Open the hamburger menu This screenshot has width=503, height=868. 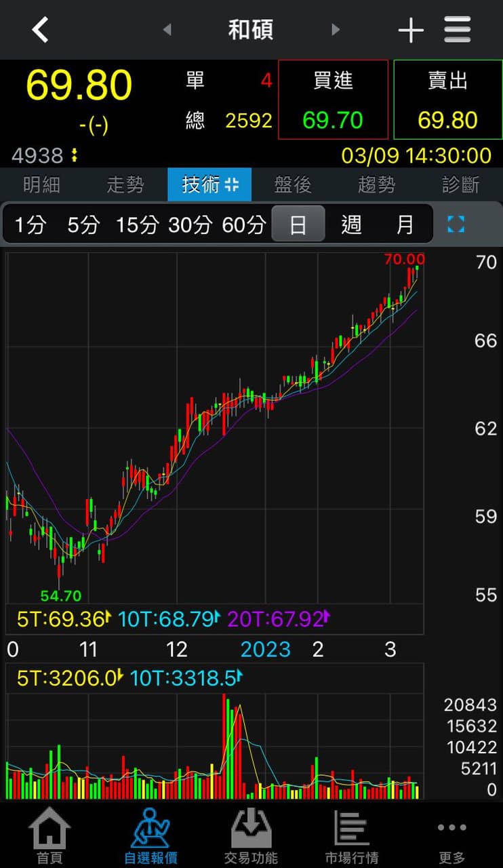(x=458, y=30)
